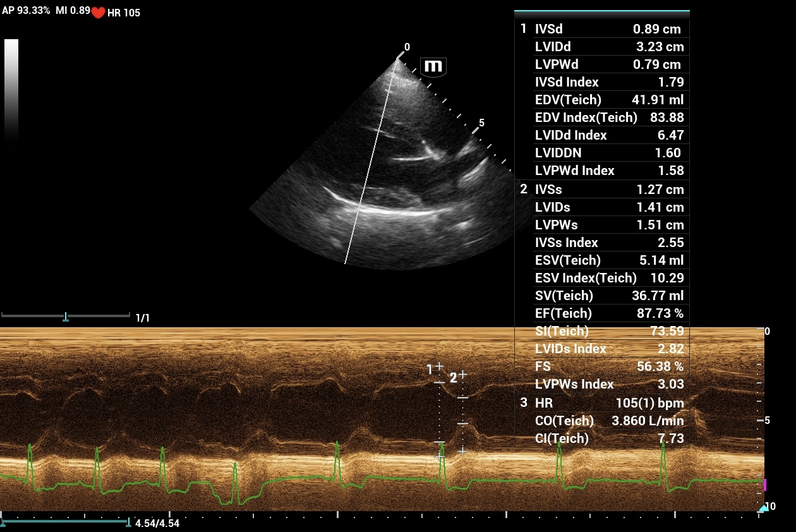Click the red heart rate icon

(x=98, y=13)
